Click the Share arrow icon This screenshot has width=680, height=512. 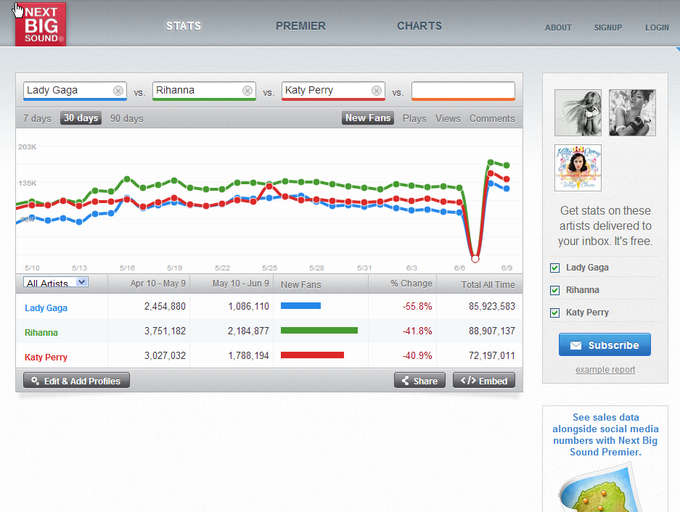[x=405, y=381]
